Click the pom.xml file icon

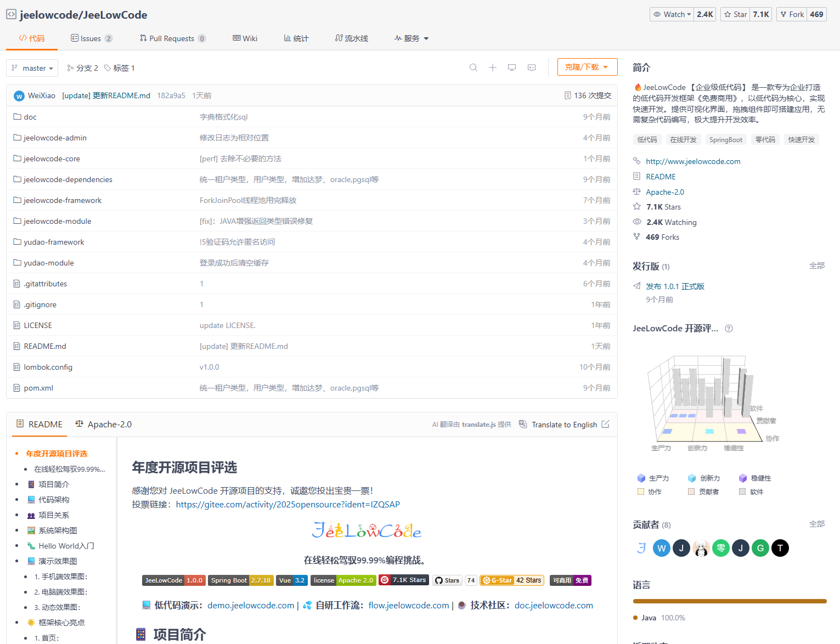17,388
